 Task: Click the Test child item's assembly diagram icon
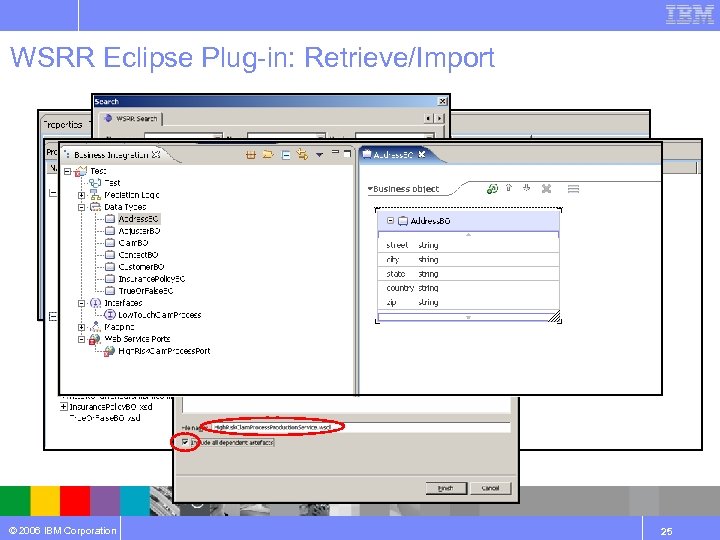(x=95, y=183)
